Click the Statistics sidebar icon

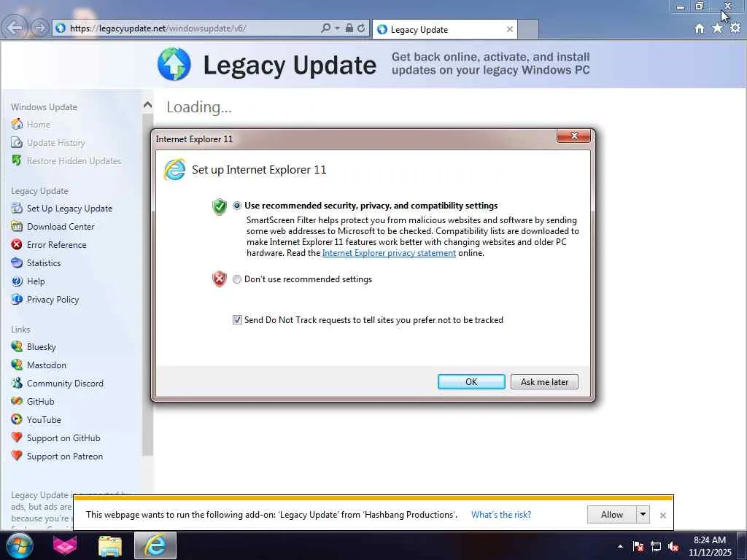coord(17,262)
